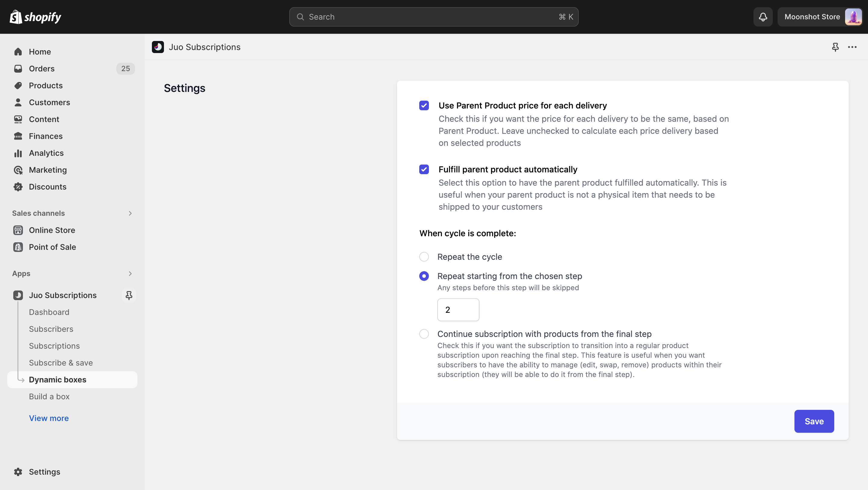The height and width of the screenshot is (490, 868).
Task: Open the Moonshot Store account menu
Action: tap(821, 17)
